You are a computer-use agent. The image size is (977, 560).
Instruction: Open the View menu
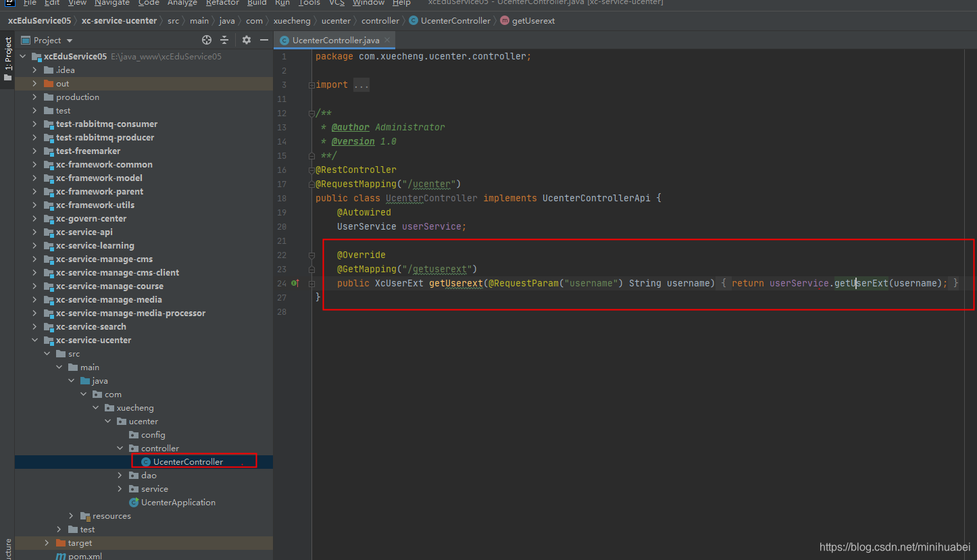point(77,3)
